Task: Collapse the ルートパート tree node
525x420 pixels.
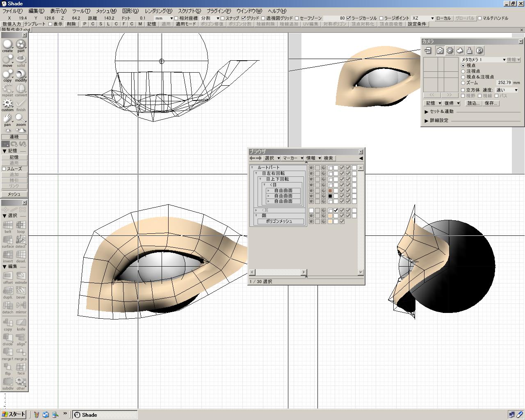Action: pos(252,168)
